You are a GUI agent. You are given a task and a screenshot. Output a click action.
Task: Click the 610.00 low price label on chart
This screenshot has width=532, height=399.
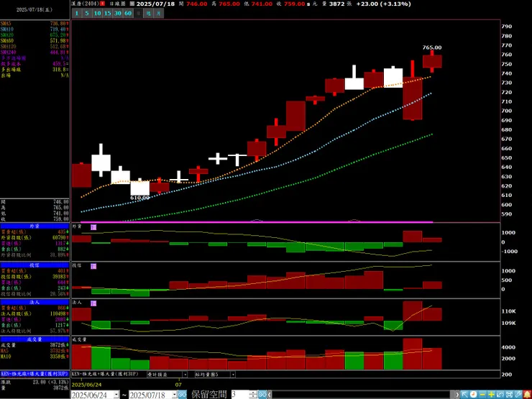click(139, 198)
